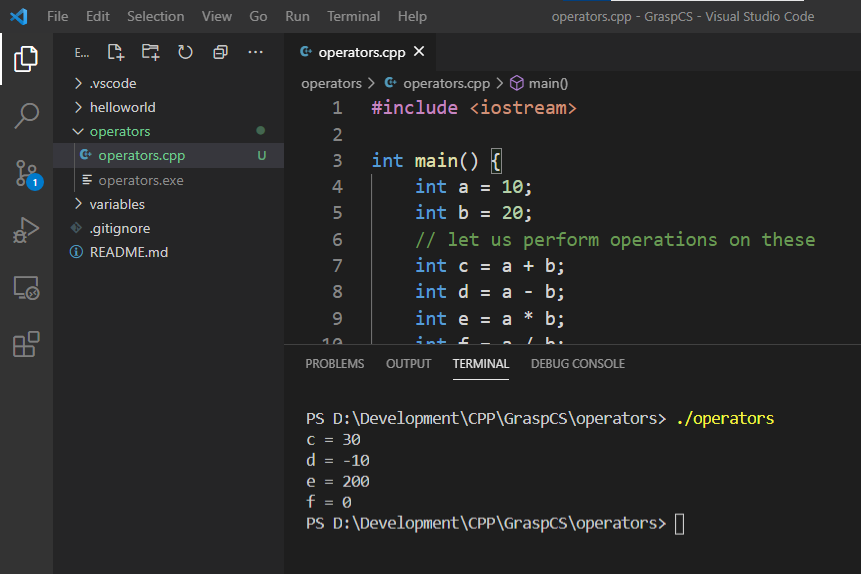Open the Go menu

[258, 16]
